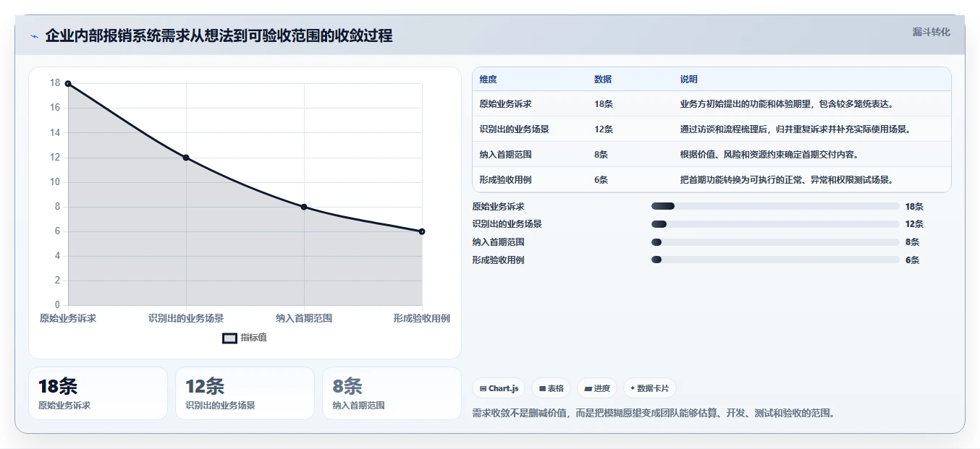Select table cell 原始业务诉求
The height and width of the screenshot is (449, 980).
pyautogui.click(x=505, y=104)
